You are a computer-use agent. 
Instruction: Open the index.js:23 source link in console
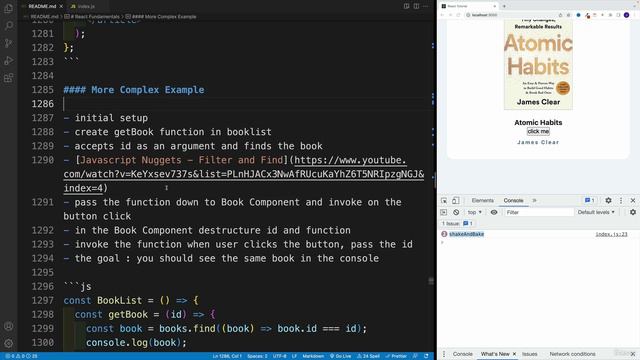611,234
